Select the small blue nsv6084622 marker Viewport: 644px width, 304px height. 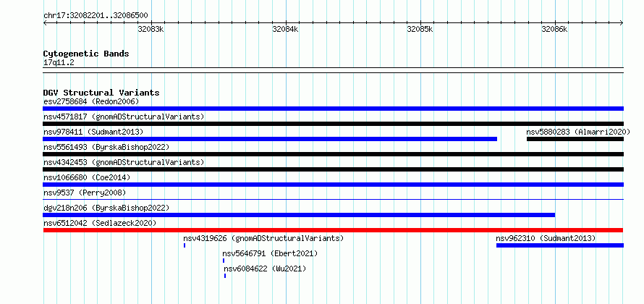click(x=225, y=276)
